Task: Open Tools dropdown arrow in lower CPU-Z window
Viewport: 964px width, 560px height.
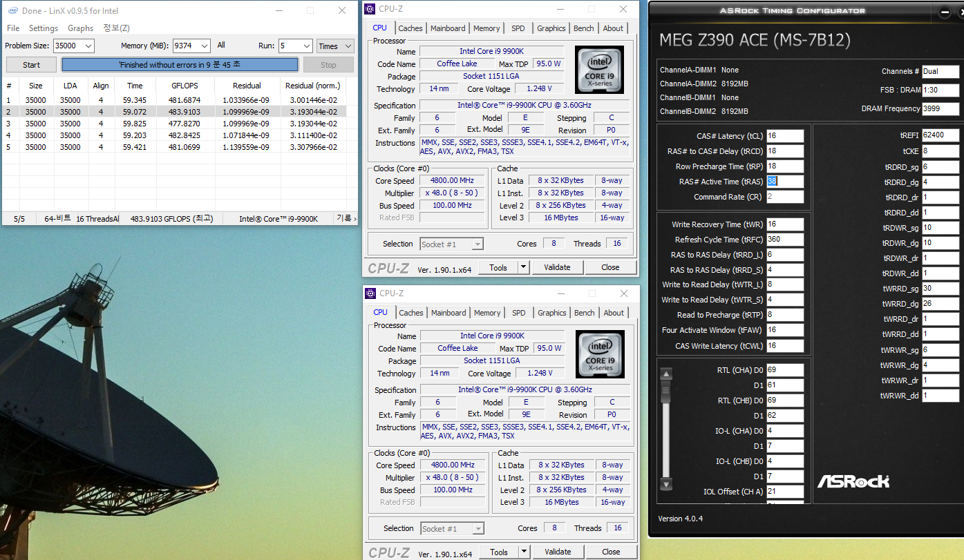Action: click(524, 552)
